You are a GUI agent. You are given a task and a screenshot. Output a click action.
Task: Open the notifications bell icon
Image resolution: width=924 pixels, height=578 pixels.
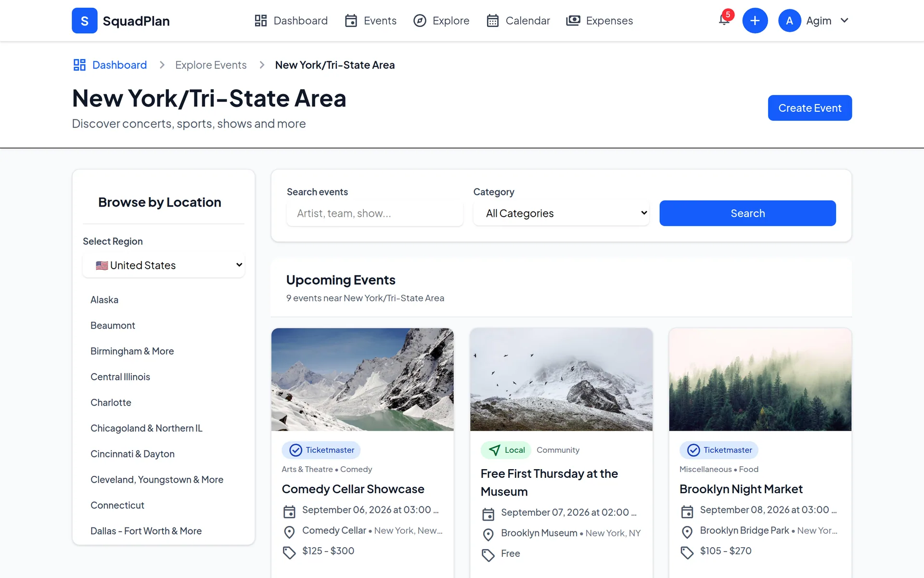[724, 20]
